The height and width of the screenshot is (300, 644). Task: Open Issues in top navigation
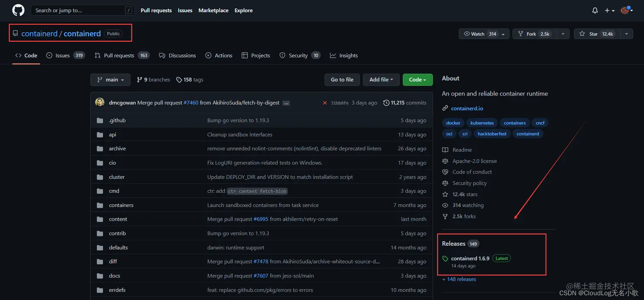point(185,10)
